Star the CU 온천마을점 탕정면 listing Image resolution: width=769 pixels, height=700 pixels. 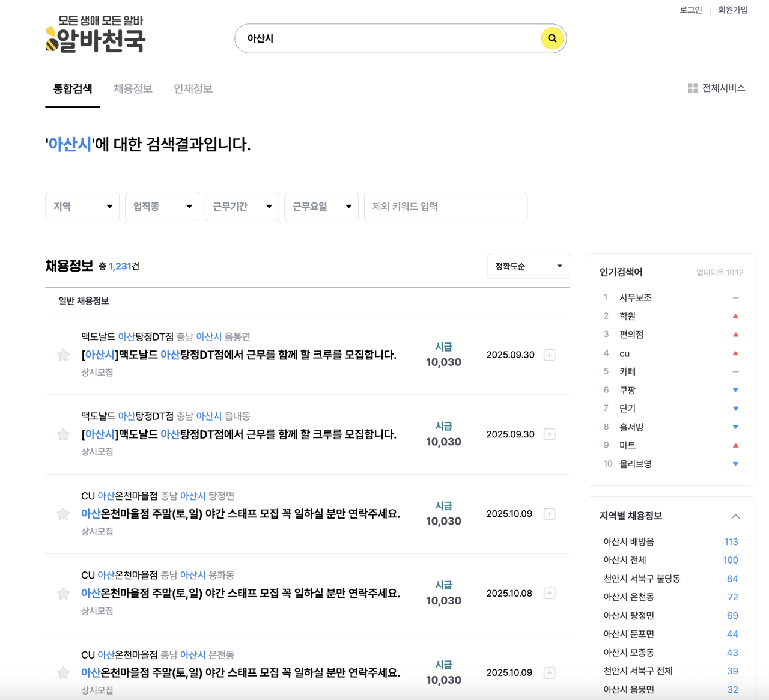(x=63, y=514)
